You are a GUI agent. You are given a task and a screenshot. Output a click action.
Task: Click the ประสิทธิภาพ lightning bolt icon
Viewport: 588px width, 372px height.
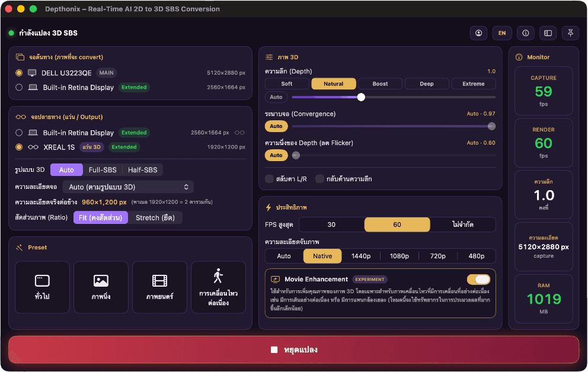pyautogui.click(x=269, y=207)
